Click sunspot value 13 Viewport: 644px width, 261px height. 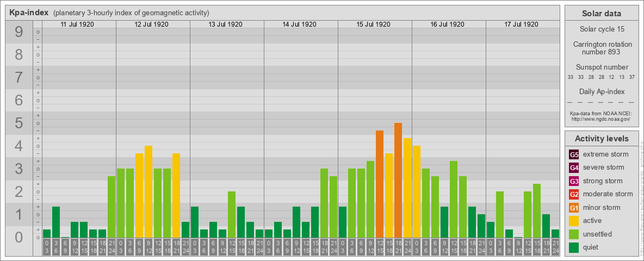[621, 77]
